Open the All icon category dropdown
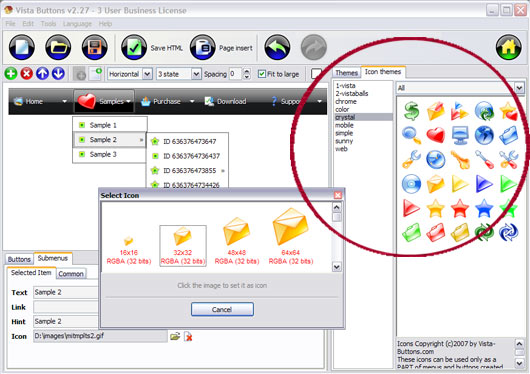Image resolution: width=530 pixels, height=374 pixels. 519,88
